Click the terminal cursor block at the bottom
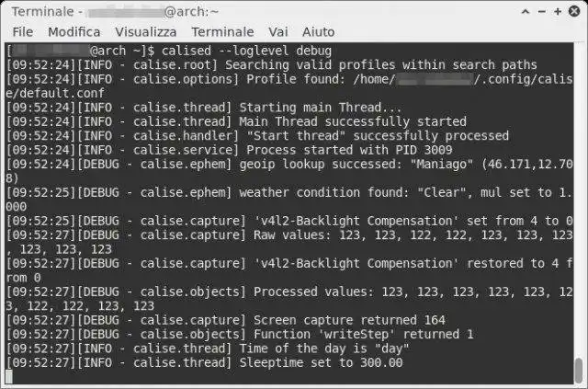The width and height of the screenshot is (588, 389). (x=9, y=376)
